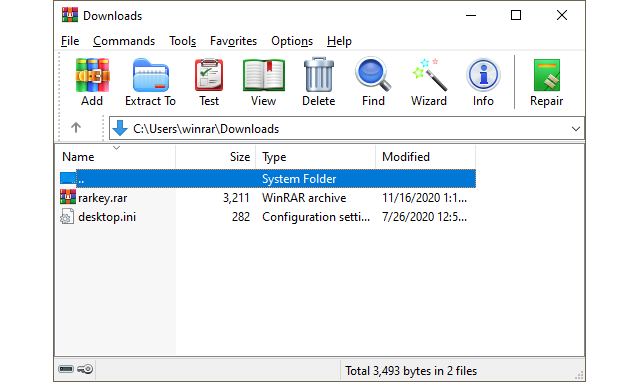Viewport: 640px width, 382px height.
Task: Click the Delete trash can icon
Action: (x=319, y=75)
